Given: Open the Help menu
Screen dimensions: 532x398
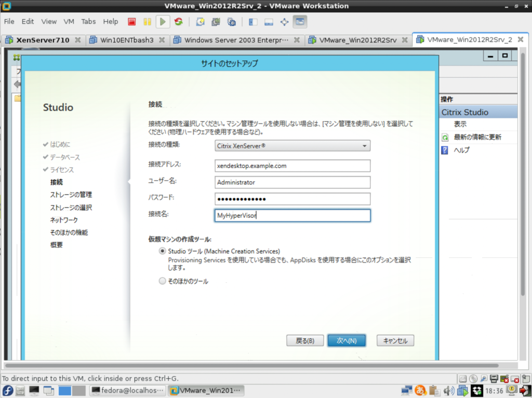Looking at the screenshot, I should 111,22.
